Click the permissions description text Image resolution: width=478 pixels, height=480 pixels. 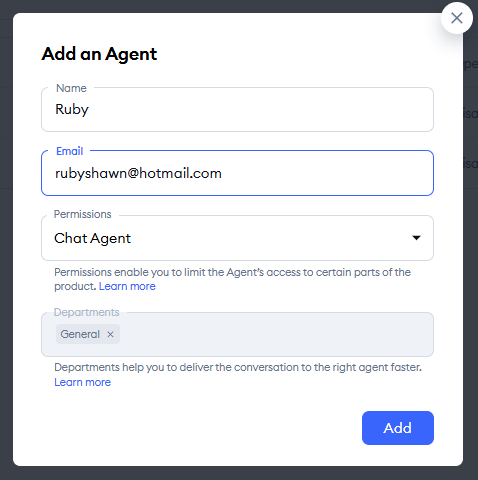[232, 279]
